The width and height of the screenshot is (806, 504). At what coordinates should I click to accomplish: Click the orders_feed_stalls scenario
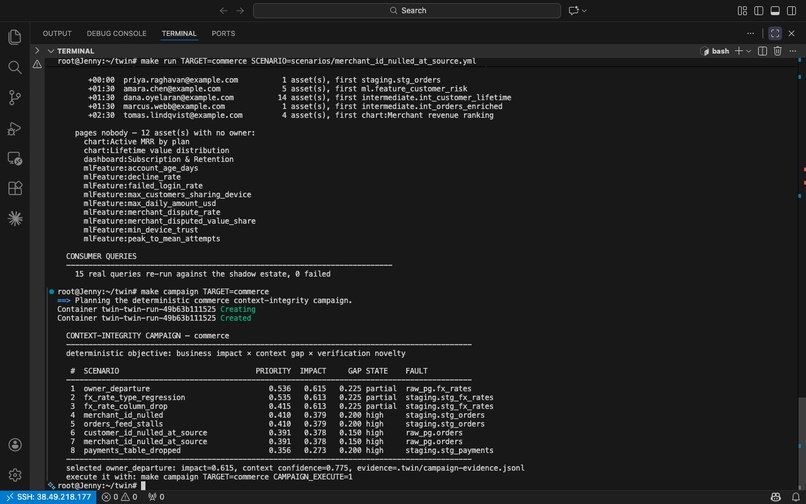123,424
